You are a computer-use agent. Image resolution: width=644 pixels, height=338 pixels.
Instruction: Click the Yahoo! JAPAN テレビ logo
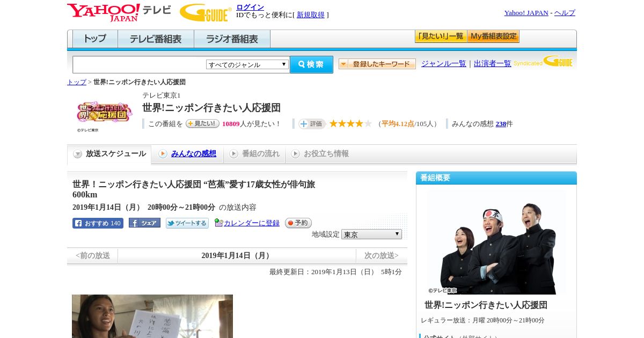click(119, 12)
